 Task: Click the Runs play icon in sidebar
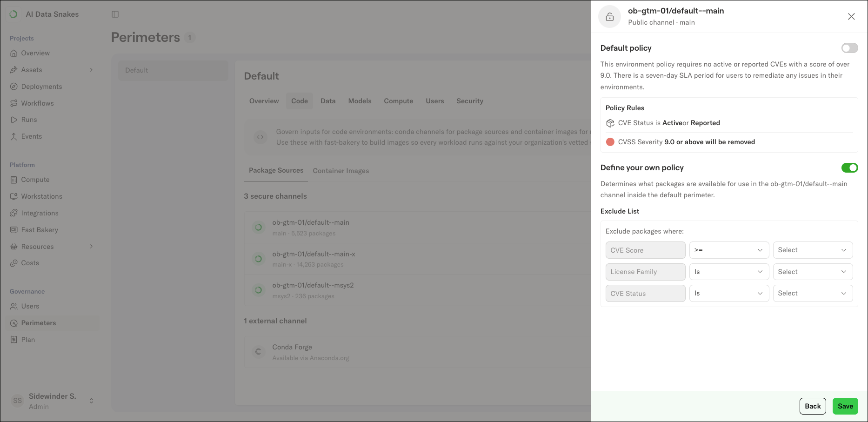14,120
